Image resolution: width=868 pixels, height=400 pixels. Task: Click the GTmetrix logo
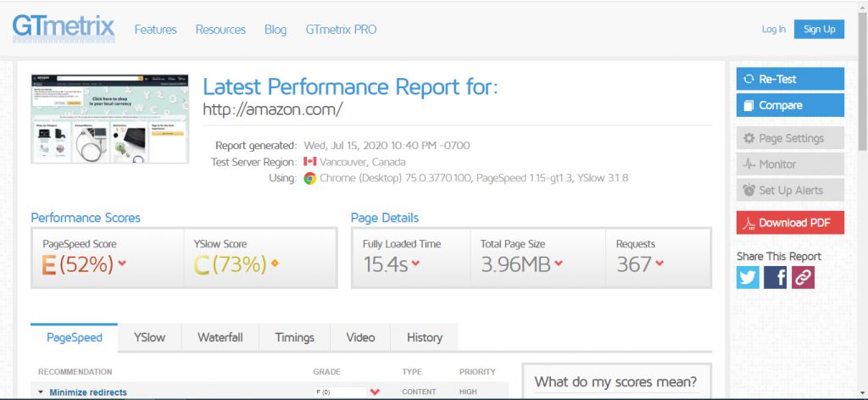64,29
